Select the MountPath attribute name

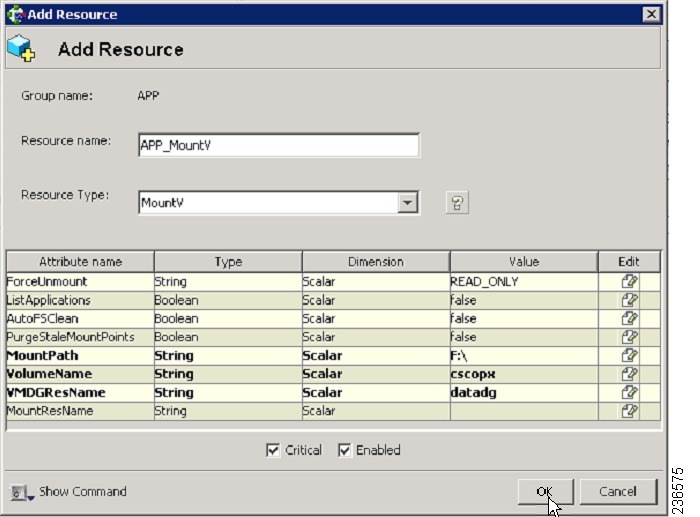pyautogui.click(x=42, y=355)
